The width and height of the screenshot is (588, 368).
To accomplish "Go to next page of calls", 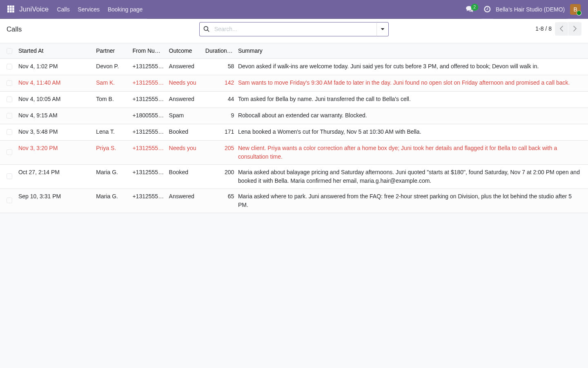I will (575, 29).
